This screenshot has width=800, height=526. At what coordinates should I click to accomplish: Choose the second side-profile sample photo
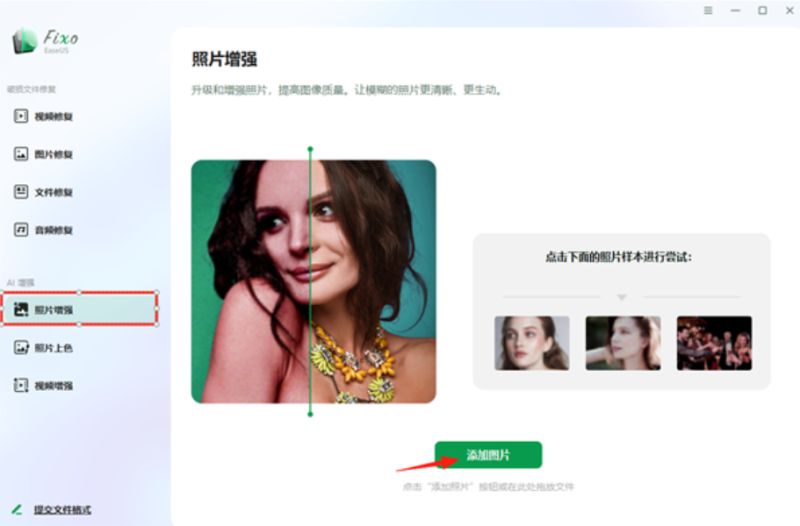[623, 343]
